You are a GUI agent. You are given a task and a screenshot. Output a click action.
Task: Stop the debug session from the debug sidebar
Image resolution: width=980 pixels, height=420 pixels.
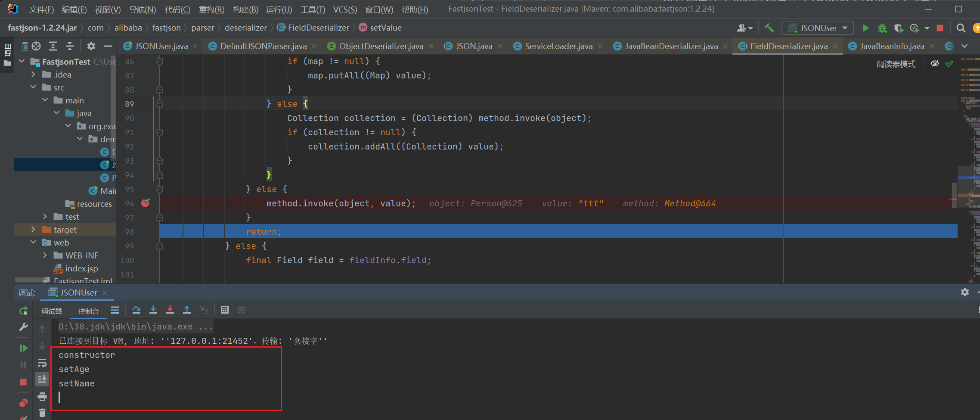tap(23, 382)
